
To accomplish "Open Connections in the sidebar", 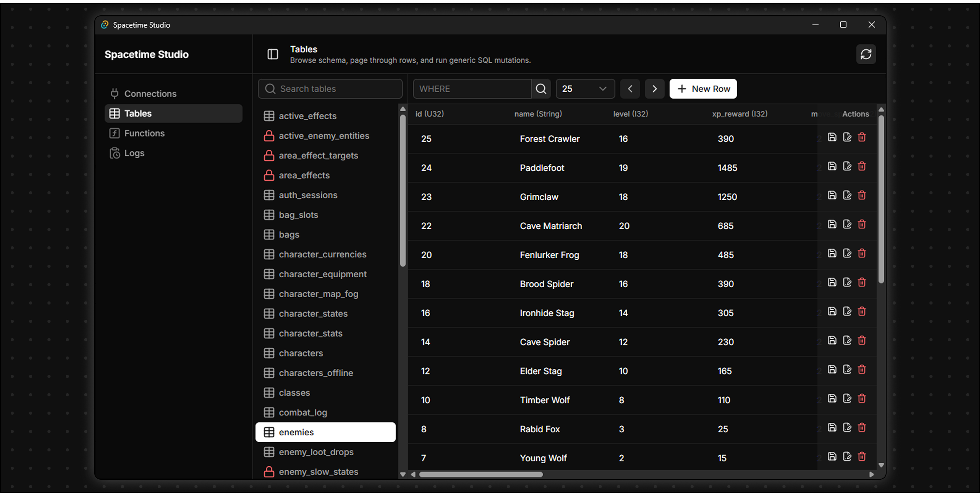I will pyautogui.click(x=173, y=94).
